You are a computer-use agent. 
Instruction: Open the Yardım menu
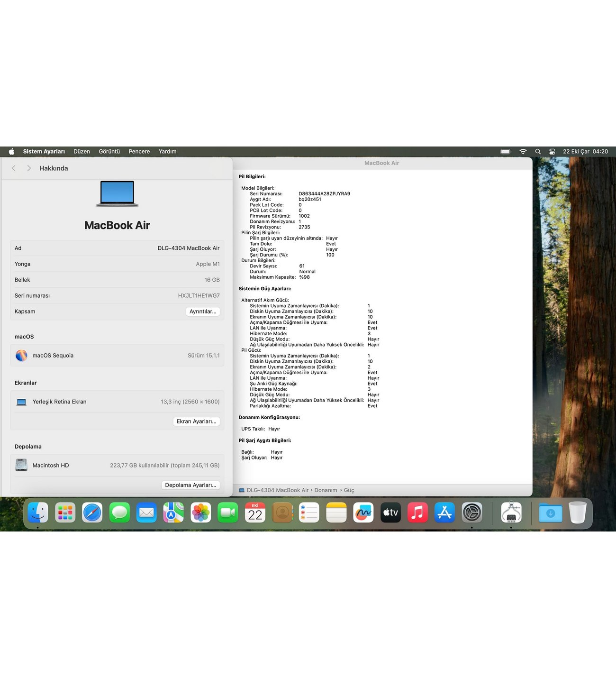point(167,152)
